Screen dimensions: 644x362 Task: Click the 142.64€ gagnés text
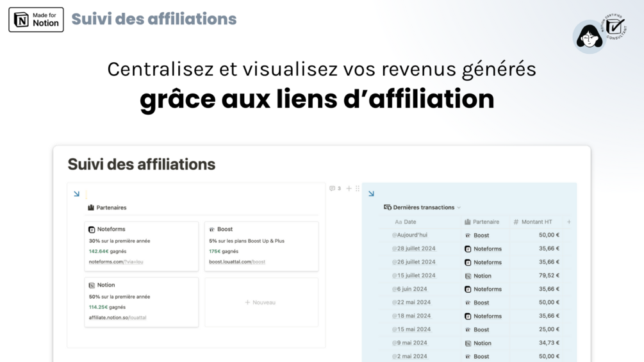tap(108, 252)
